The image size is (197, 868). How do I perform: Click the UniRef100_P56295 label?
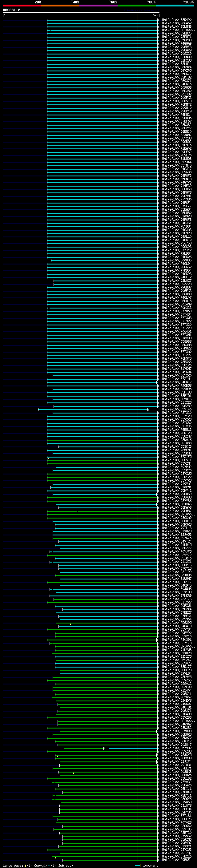tap(177, 623)
